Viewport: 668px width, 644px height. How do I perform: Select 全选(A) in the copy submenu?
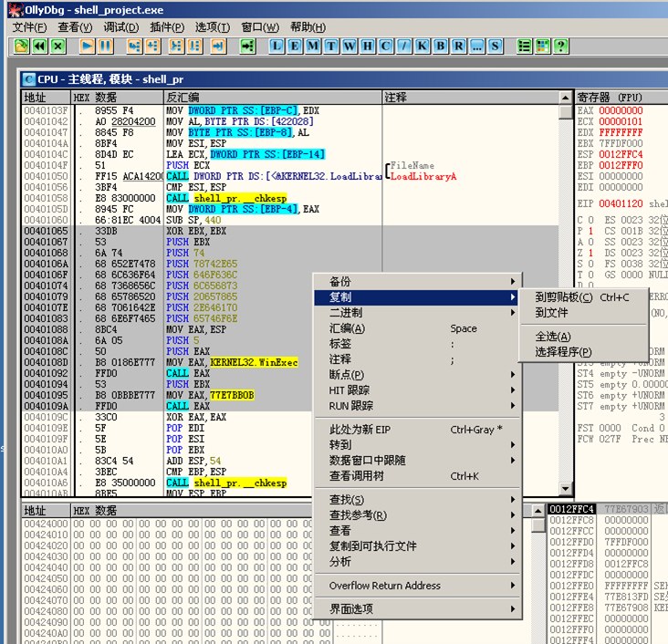click(553, 337)
